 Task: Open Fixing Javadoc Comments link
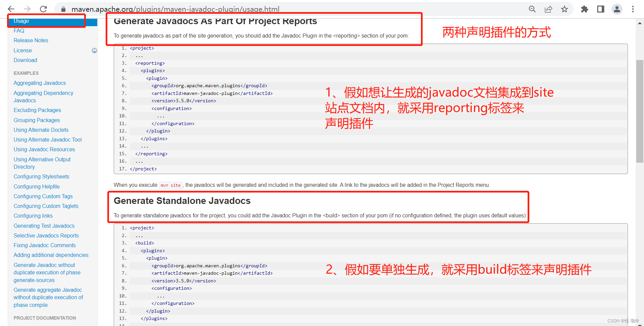coord(45,245)
